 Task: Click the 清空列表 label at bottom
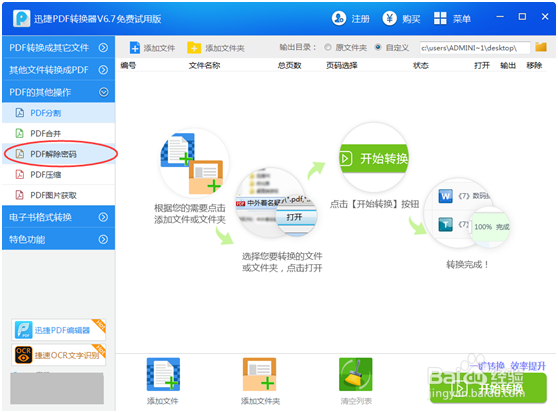coord(356,401)
